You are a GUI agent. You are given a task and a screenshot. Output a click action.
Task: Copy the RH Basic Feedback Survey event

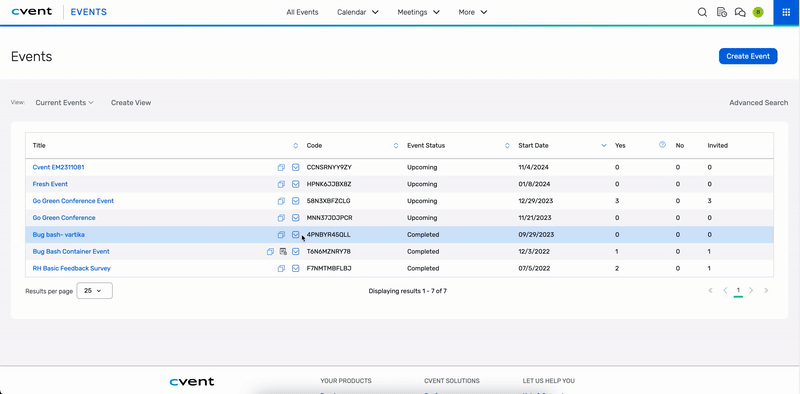click(x=281, y=268)
